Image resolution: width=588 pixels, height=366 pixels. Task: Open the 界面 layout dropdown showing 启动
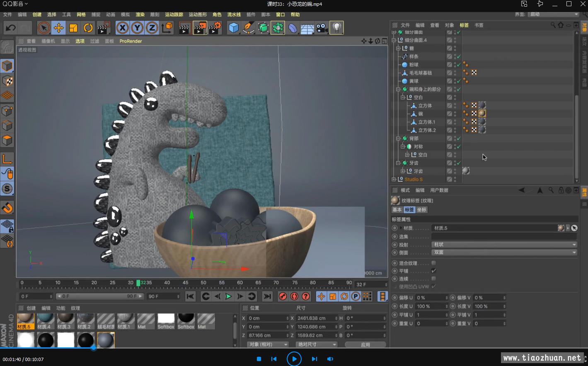(x=554, y=14)
